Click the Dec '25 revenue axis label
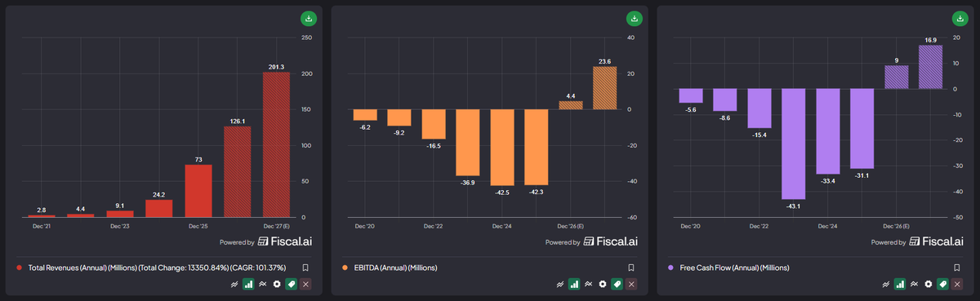This screenshot has width=980, height=301. click(198, 225)
